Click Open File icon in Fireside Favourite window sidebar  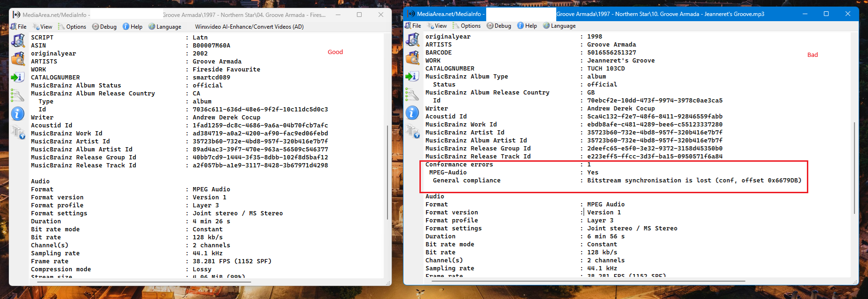(x=18, y=41)
